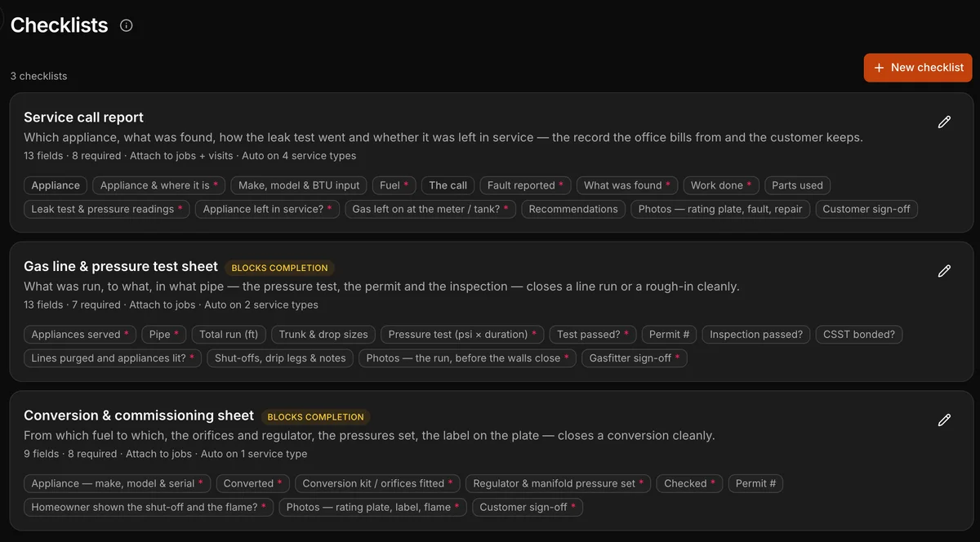Click the Blocks Completion badge on Gas line sheet
The width and height of the screenshot is (980, 542).
tap(279, 268)
